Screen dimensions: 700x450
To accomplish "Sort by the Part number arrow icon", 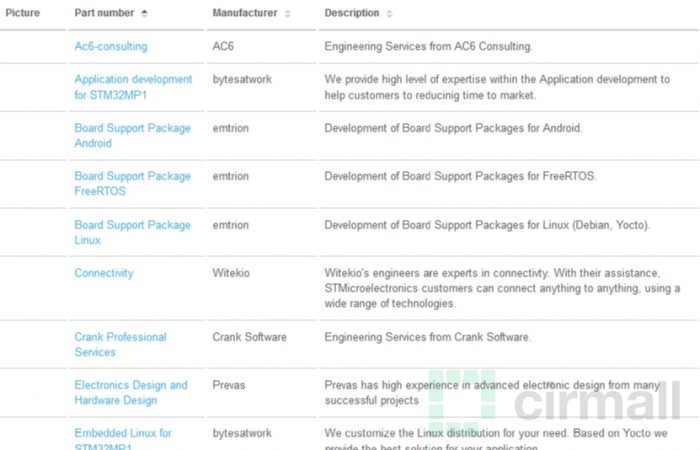I will 144,13.
